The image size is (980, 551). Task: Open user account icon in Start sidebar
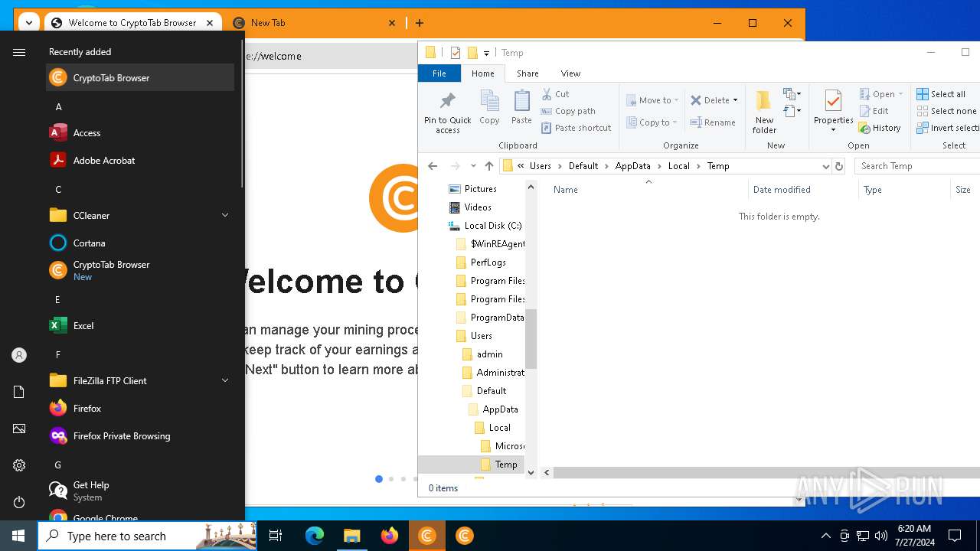19,355
